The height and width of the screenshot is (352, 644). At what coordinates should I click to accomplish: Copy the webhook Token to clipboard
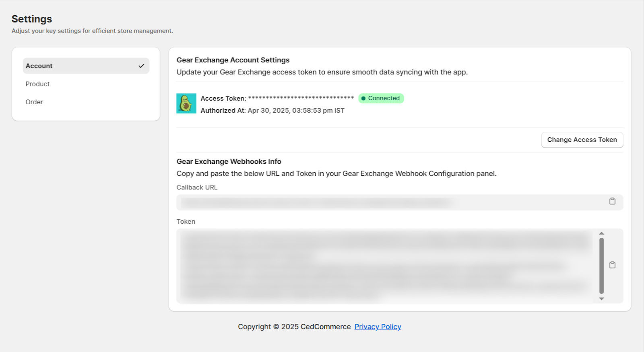coord(612,265)
